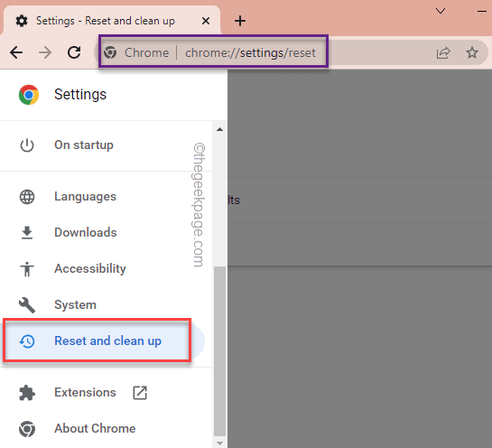This screenshot has width=492, height=448.
Task: Open the tab search dropdown chevron
Action: point(441,12)
